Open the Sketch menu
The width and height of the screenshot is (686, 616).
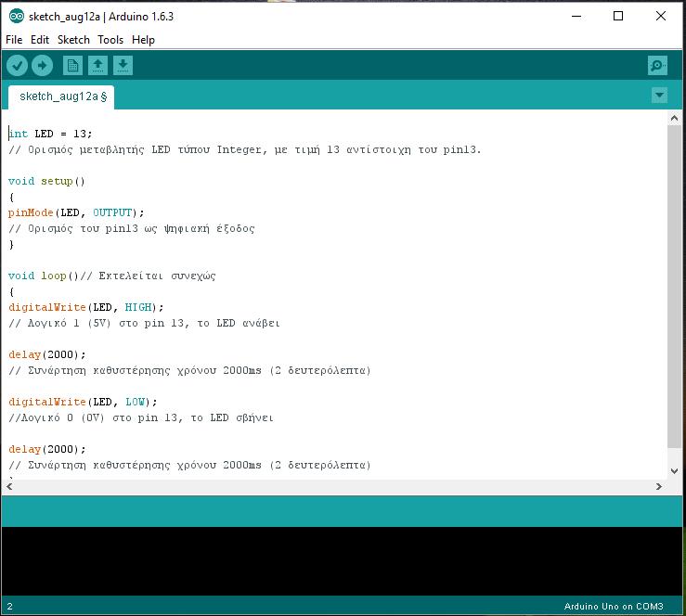73,40
